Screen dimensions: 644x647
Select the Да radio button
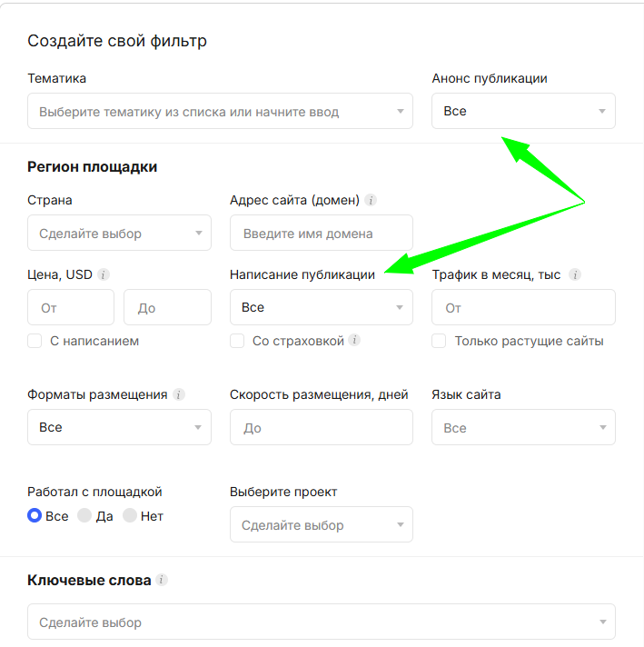(84, 515)
